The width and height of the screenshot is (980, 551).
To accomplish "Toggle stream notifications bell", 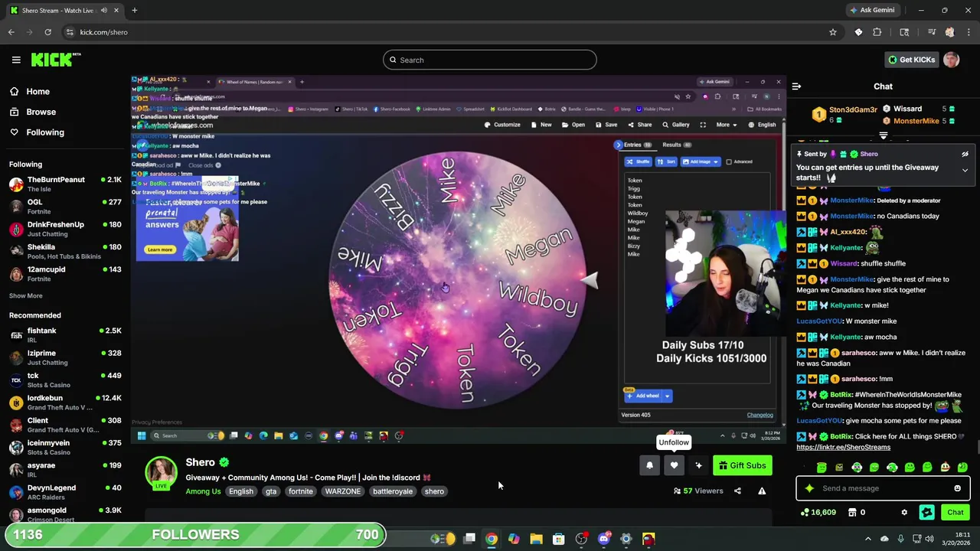I will coord(649,465).
